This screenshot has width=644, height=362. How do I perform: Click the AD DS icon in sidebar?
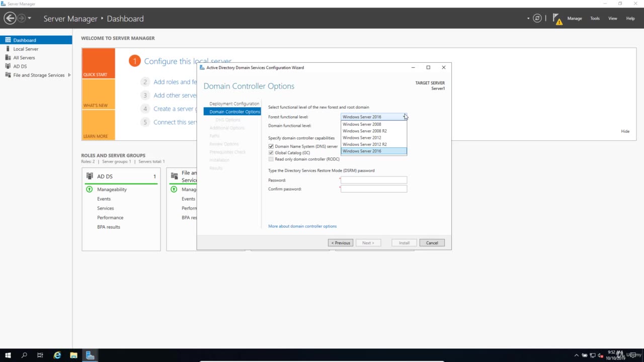coord(8,66)
